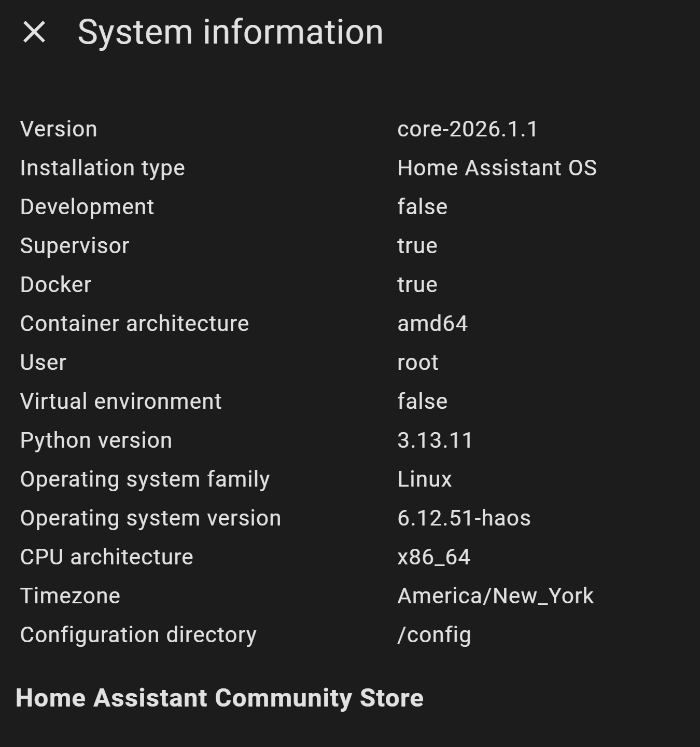Click the Configuration directory label
The image size is (700, 747).
coord(138,635)
